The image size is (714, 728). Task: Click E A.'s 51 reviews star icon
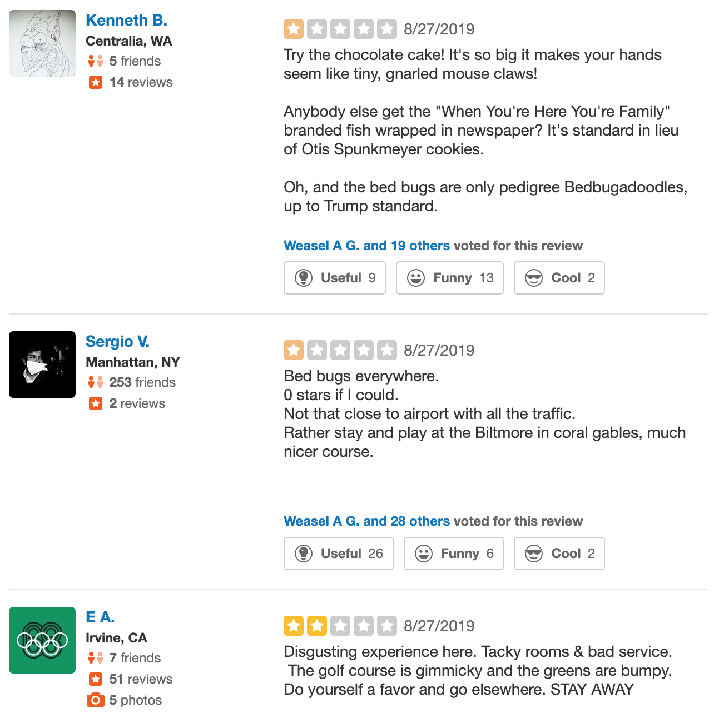point(96,679)
